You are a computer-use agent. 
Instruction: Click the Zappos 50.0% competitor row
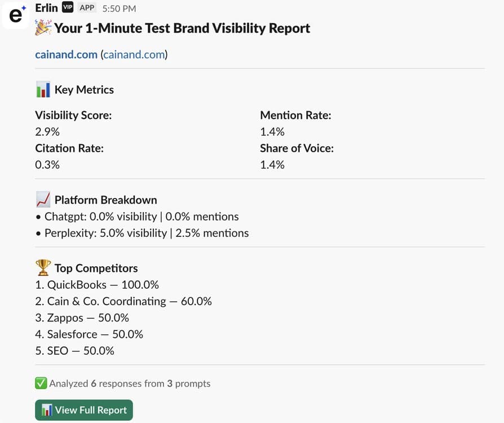click(82, 318)
